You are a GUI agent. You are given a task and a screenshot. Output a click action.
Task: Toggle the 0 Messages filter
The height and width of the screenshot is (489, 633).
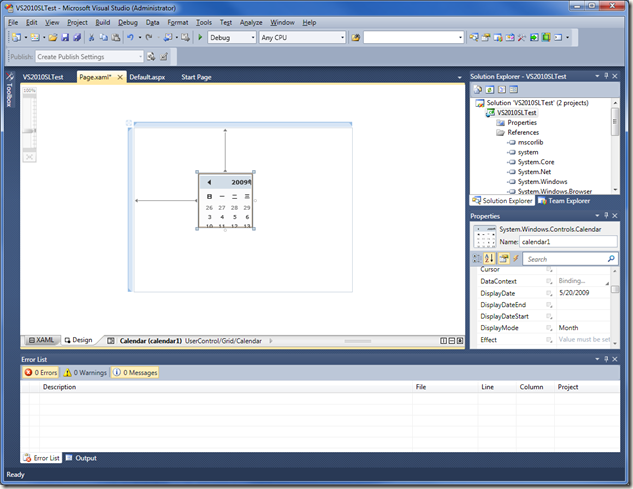(135, 372)
